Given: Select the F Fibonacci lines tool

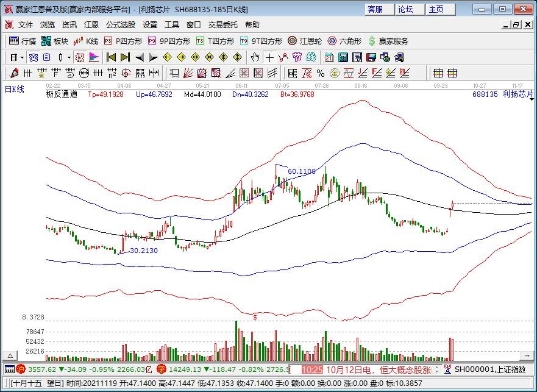Looking at the screenshot, I should [56, 73].
